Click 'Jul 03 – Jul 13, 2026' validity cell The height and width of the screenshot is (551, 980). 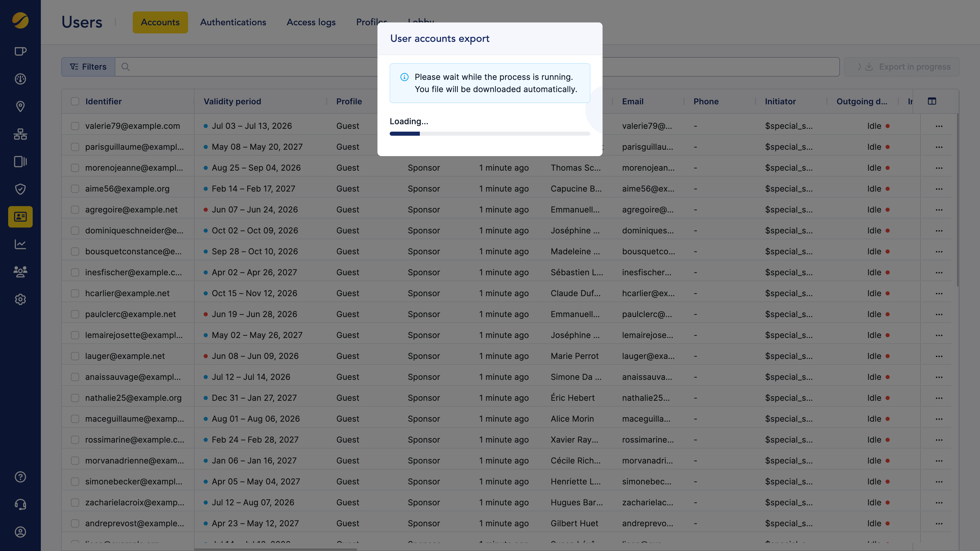252,126
